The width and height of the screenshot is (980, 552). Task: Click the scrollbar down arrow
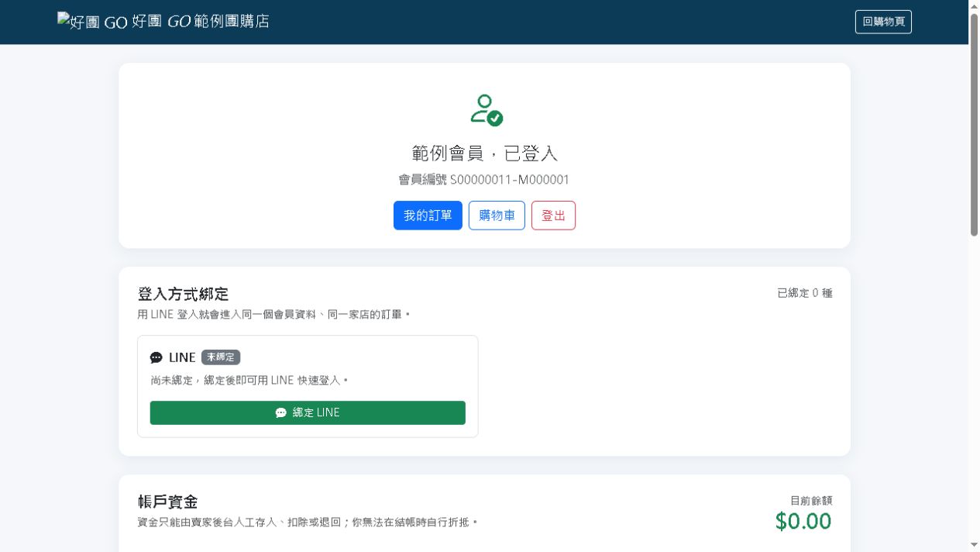(x=975, y=545)
